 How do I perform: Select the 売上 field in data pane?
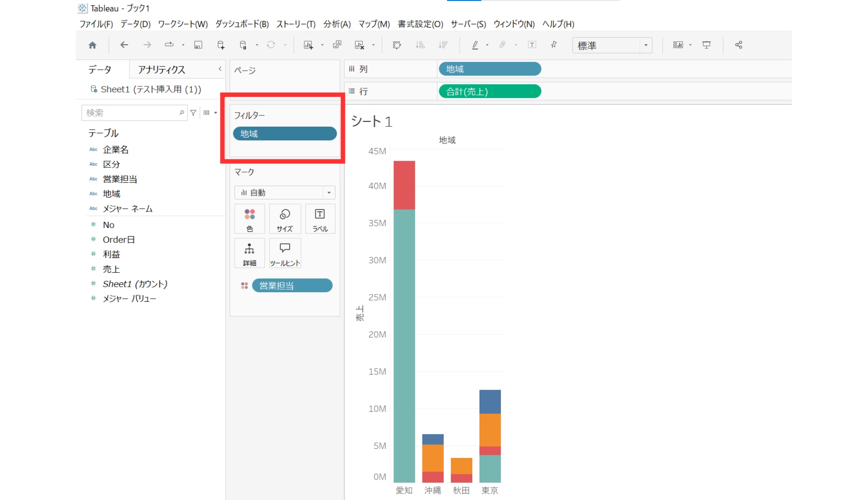111,269
